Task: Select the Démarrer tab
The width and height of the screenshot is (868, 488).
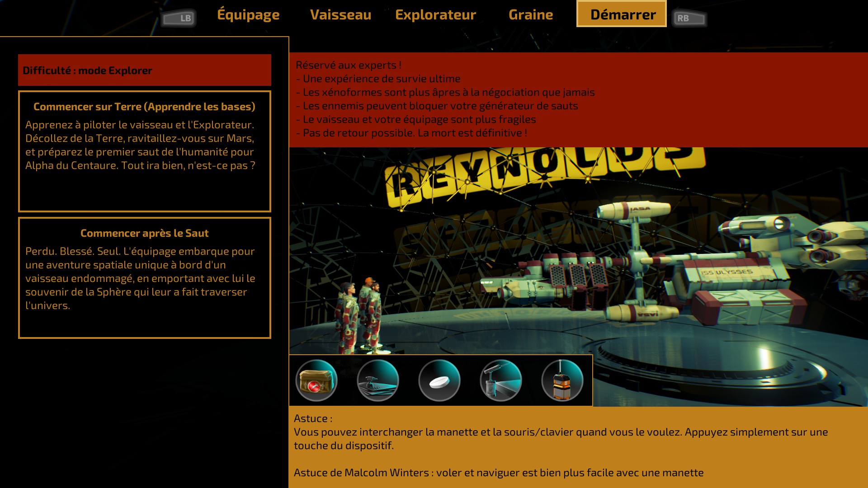Action: (622, 14)
